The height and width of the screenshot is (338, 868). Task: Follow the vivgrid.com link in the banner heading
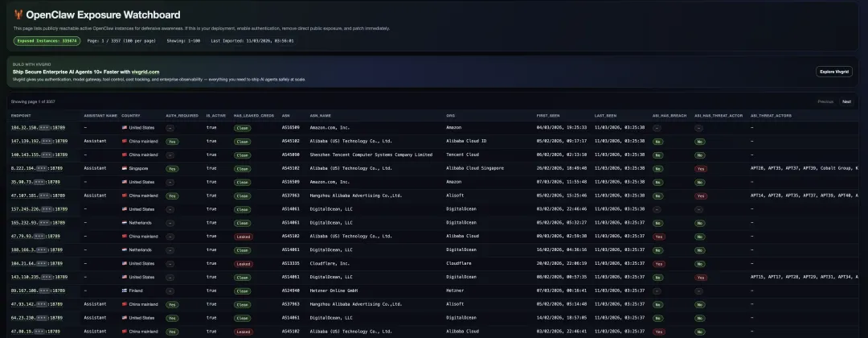pyautogui.click(x=145, y=72)
